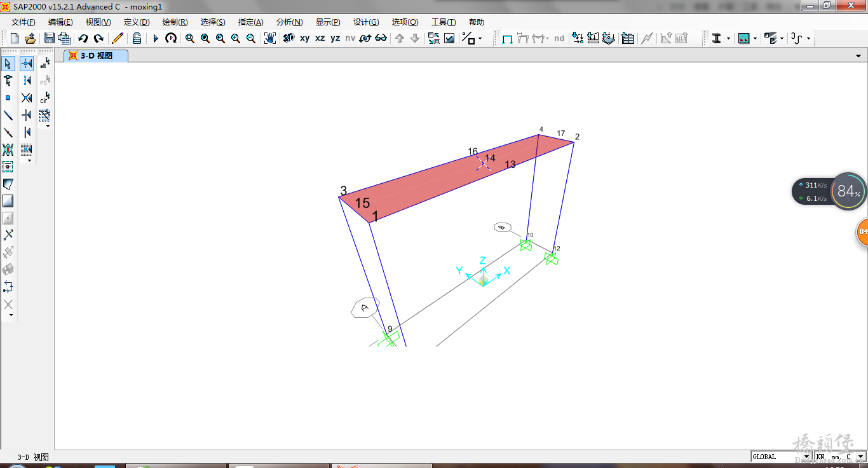
Task: Toggle object shrink view icon
Action: [434, 38]
